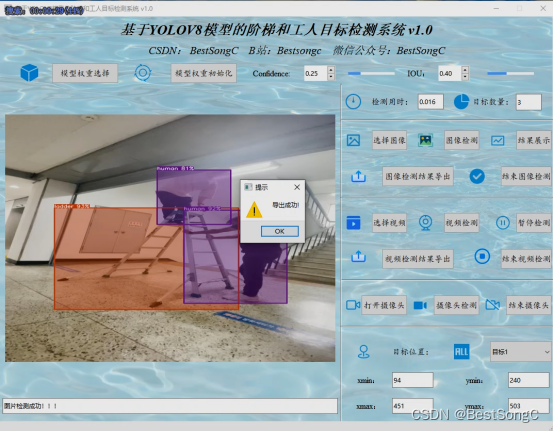Image resolution: width=554 pixels, height=432 pixels.
Task: Click the solid blue camera detection icon
Action: tap(420, 305)
